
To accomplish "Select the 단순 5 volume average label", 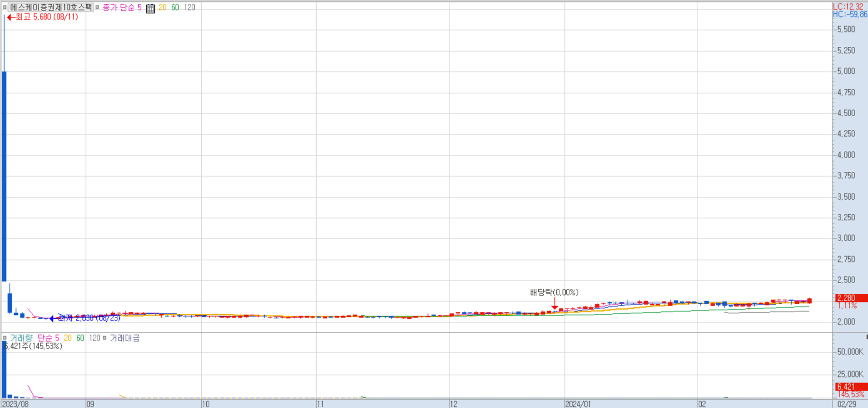I will 48,338.
